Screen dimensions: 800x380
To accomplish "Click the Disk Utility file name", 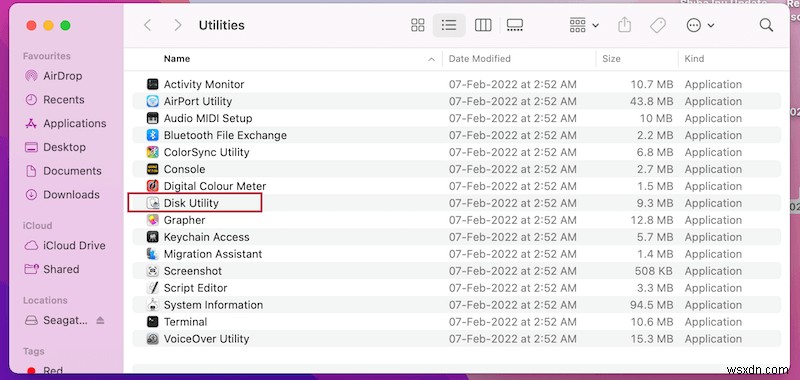I will [x=191, y=203].
